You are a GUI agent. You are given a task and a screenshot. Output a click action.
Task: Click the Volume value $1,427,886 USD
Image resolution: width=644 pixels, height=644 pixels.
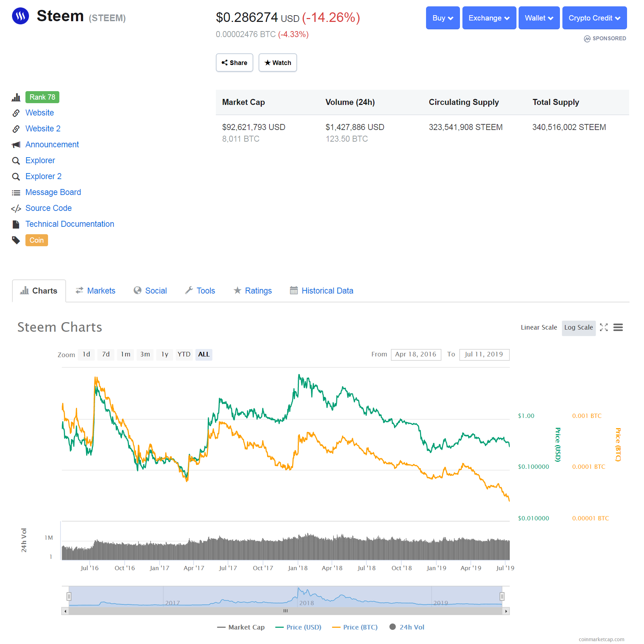click(x=355, y=127)
